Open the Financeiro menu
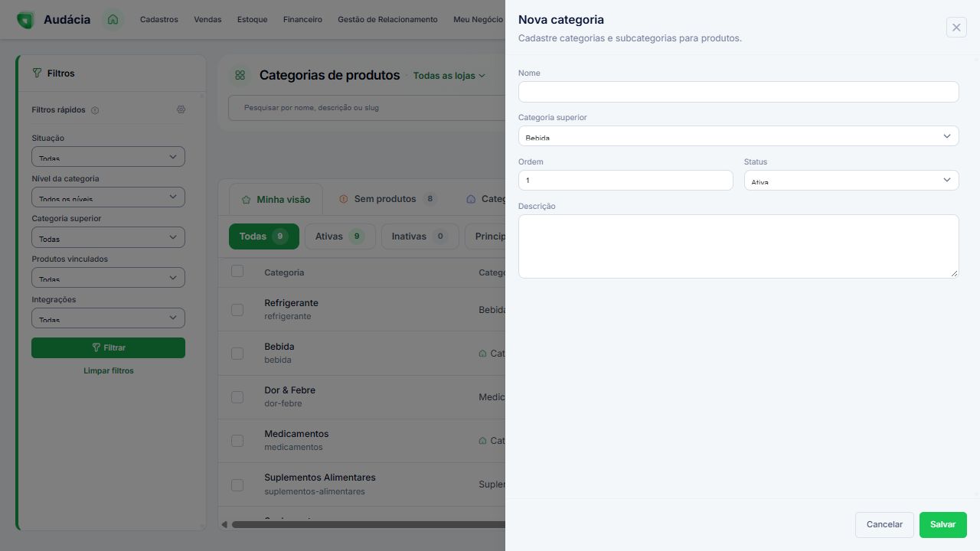 (x=302, y=19)
